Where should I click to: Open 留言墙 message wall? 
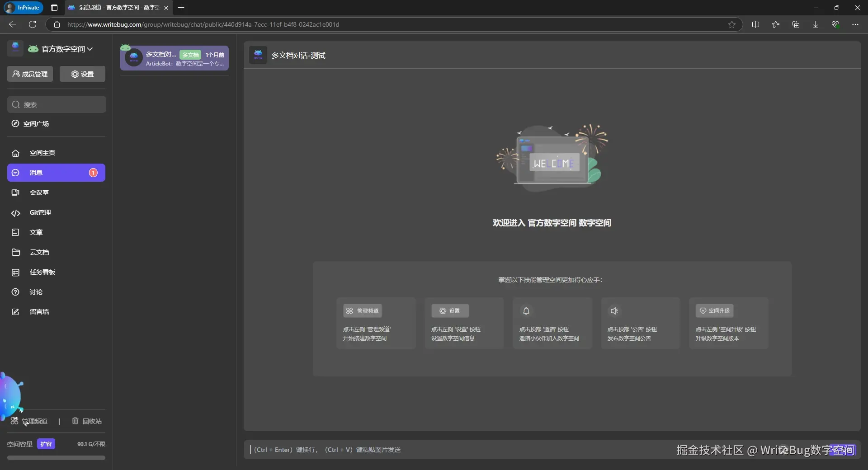coord(39,312)
